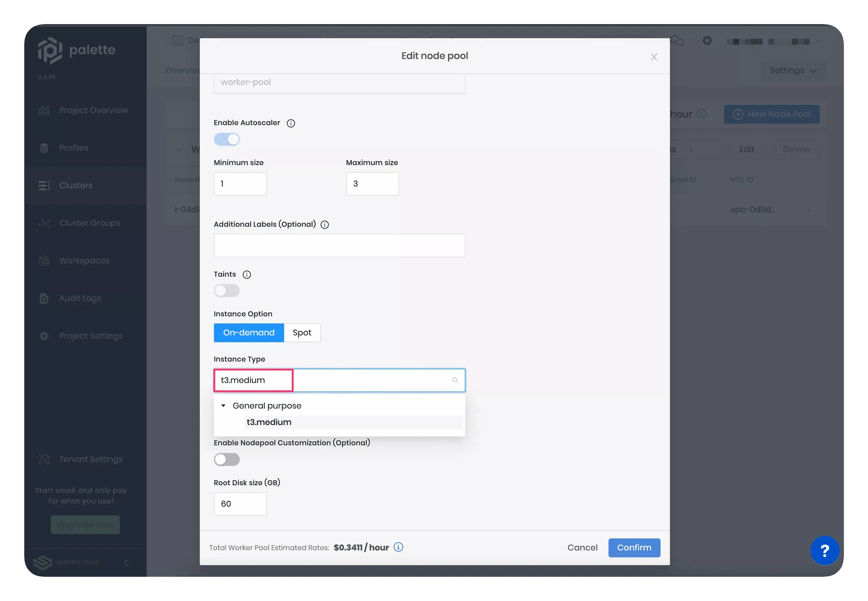Click Cancel to discard node pool edits
Viewport: 868px width, 601px height.
pyautogui.click(x=582, y=548)
